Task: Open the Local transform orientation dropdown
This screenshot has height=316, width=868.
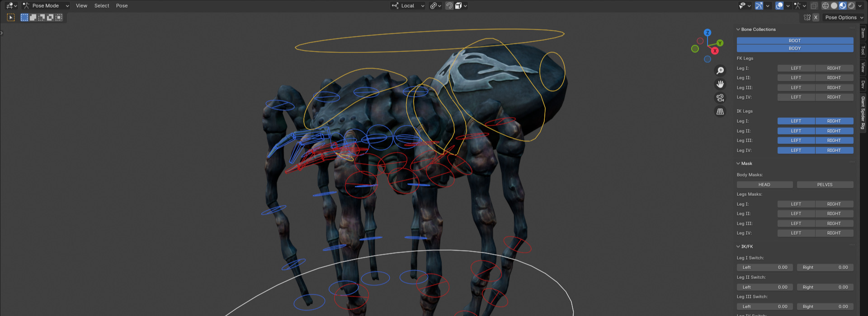Action: 408,6
